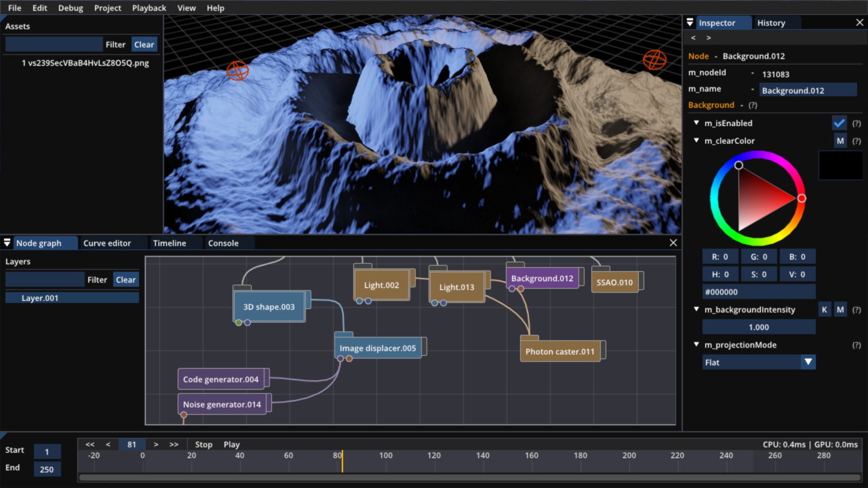The image size is (868, 488).
Task: Jump to last frame with >> button
Action: pos(174,445)
